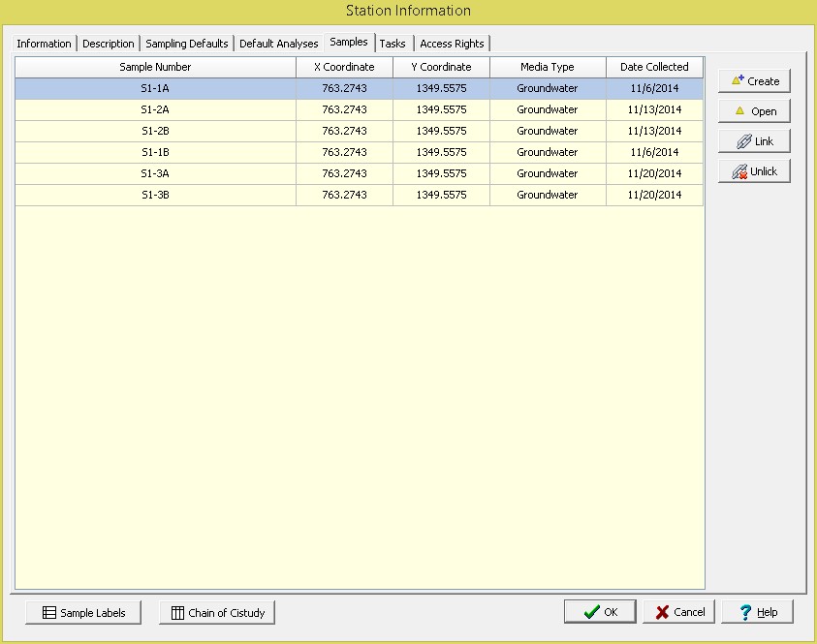Open the selected sample with Open button

coord(754,111)
